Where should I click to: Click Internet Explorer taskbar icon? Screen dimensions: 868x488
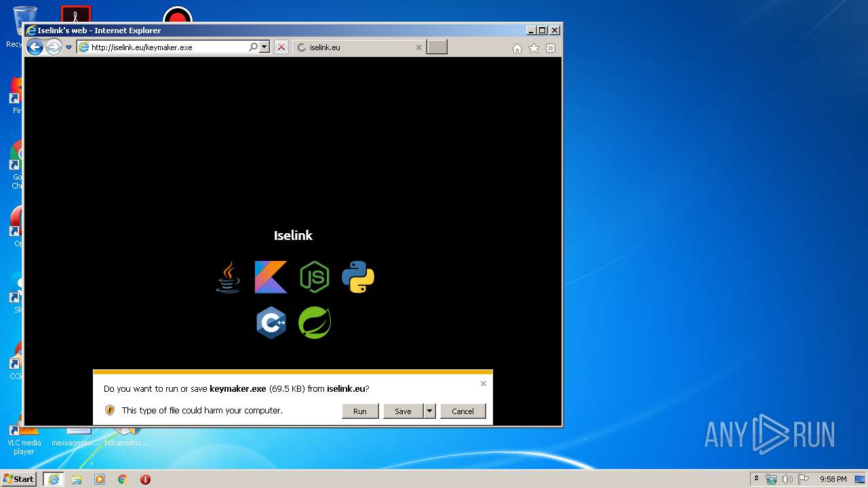pos(54,479)
